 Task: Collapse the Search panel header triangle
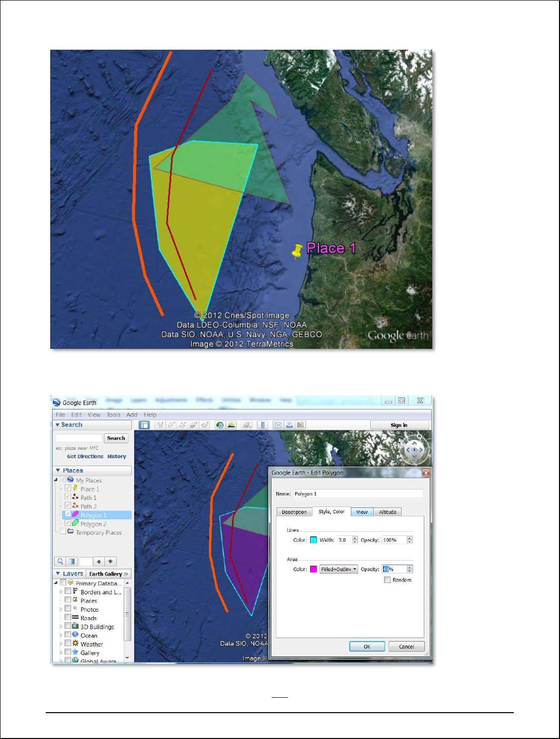pyautogui.click(x=58, y=425)
